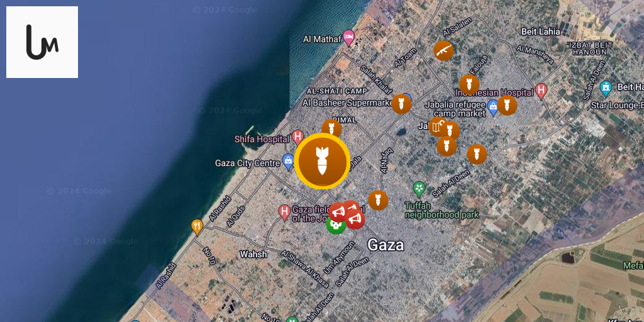Select the Indonesian Hospital H marker
644x322 pixels.
(541, 91)
